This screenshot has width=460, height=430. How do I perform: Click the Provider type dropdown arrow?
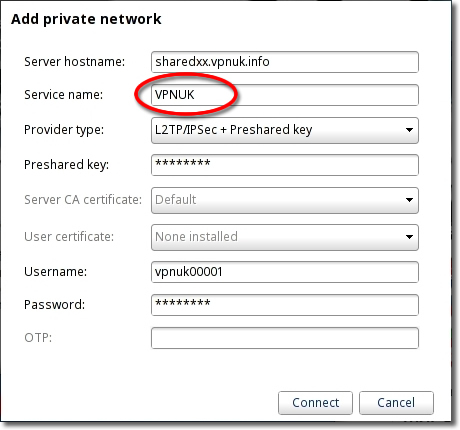409,130
